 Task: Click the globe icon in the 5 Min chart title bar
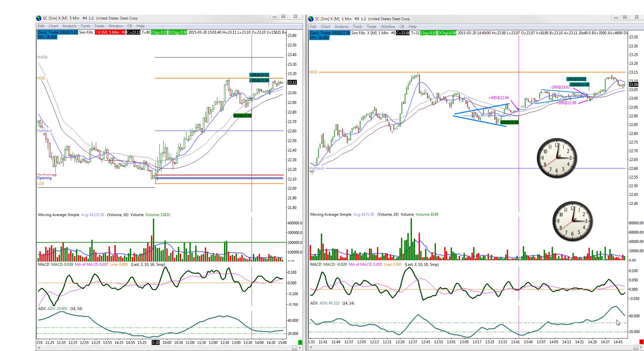tap(39, 18)
